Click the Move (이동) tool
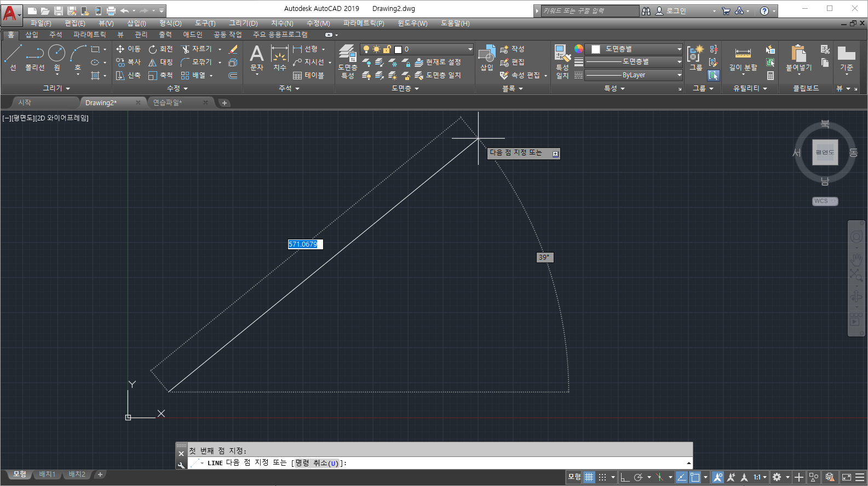The image size is (868, 486). point(129,49)
